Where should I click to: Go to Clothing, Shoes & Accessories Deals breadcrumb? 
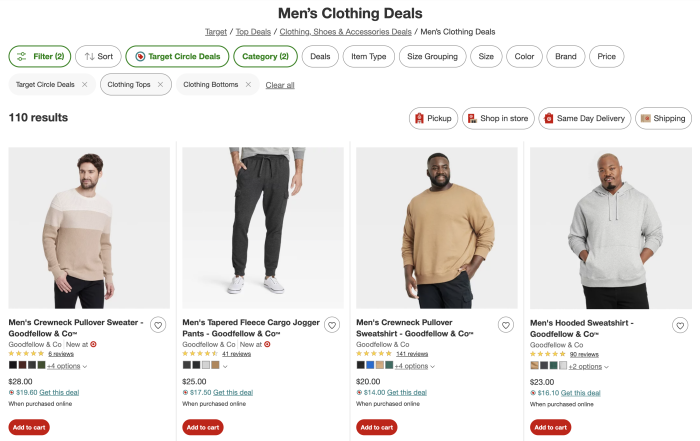pos(345,32)
